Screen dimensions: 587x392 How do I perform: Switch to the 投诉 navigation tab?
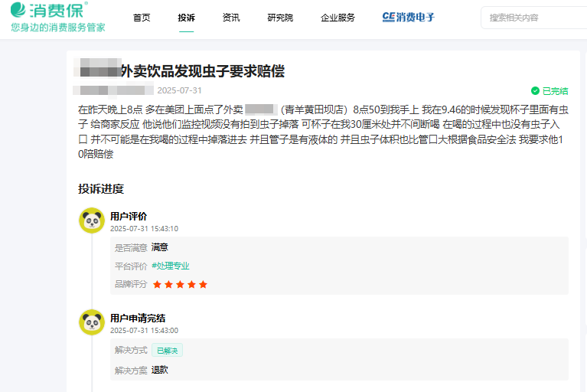click(x=186, y=18)
